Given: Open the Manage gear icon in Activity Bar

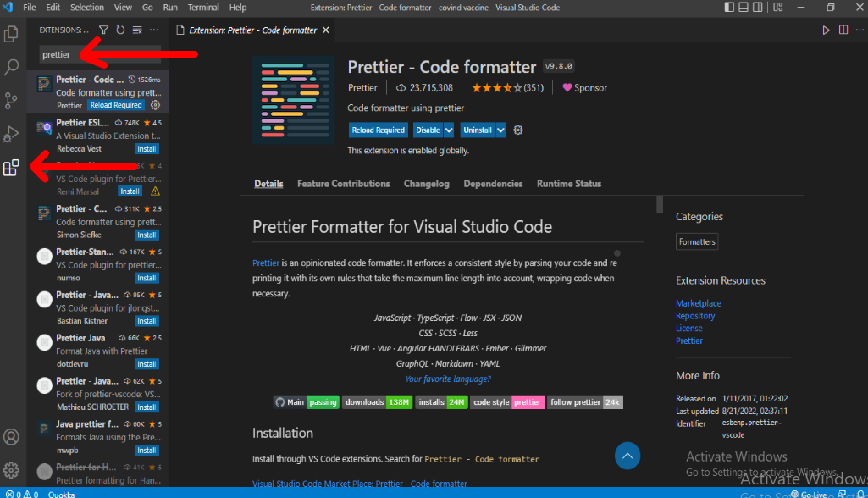Looking at the screenshot, I should coord(12,468).
